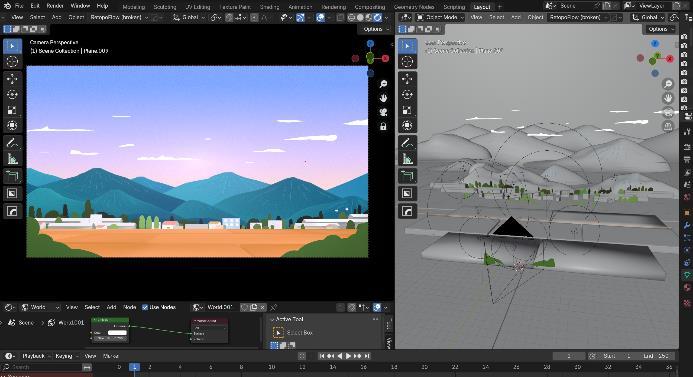Open Options dropdown in left viewport

tap(376, 29)
